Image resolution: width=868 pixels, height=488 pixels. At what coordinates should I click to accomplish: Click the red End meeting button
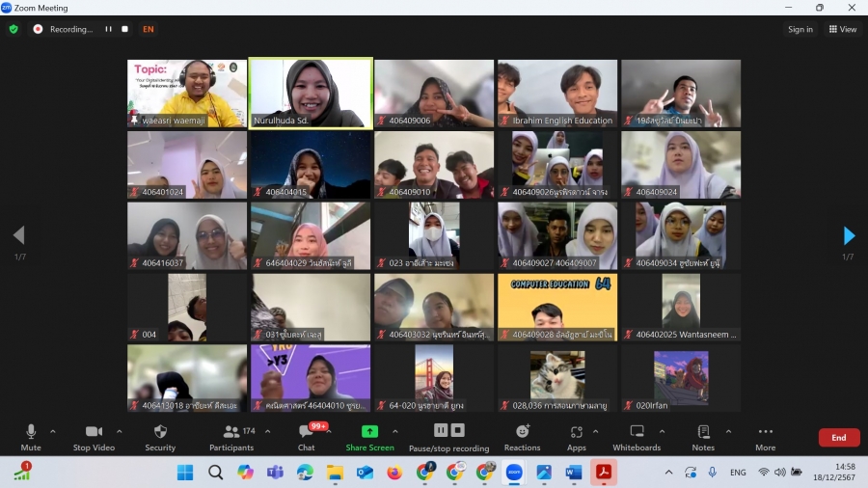pos(838,437)
